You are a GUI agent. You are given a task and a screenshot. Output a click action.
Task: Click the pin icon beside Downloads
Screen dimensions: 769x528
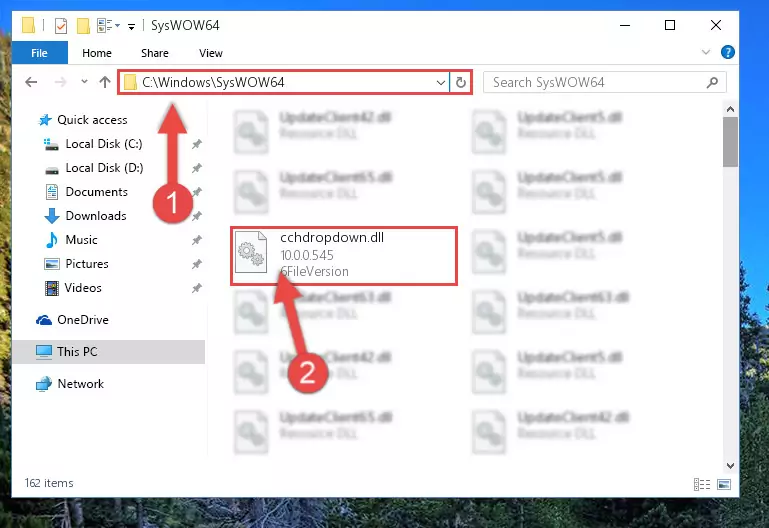pyautogui.click(x=196, y=216)
